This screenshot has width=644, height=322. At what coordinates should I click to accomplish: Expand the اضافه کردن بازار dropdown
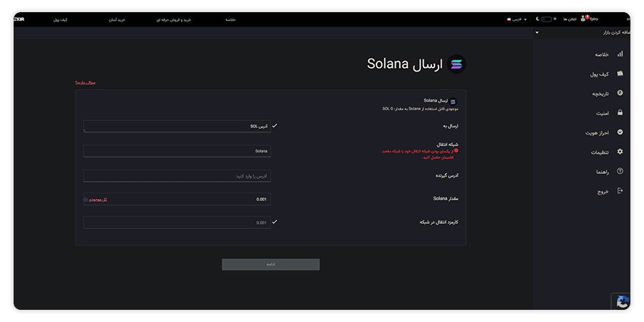(x=582, y=32)
